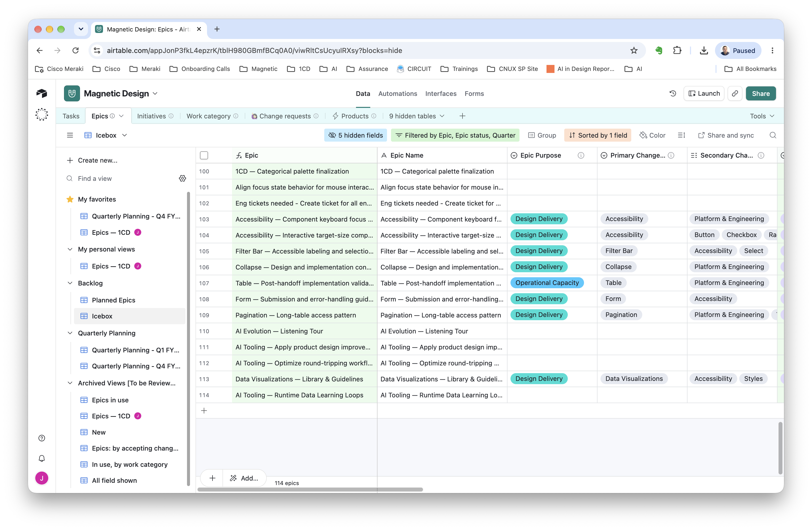812x530 pixels.
Task: Open Filtered by Epic, Epic status, Quarter
Action: click(455, 135)
